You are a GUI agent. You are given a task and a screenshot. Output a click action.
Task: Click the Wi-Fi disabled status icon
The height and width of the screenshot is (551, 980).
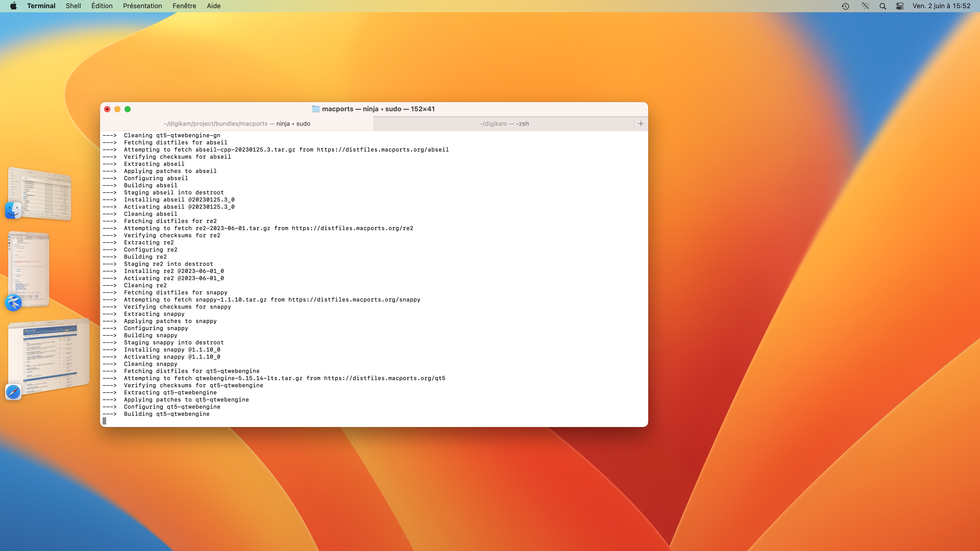865,6
